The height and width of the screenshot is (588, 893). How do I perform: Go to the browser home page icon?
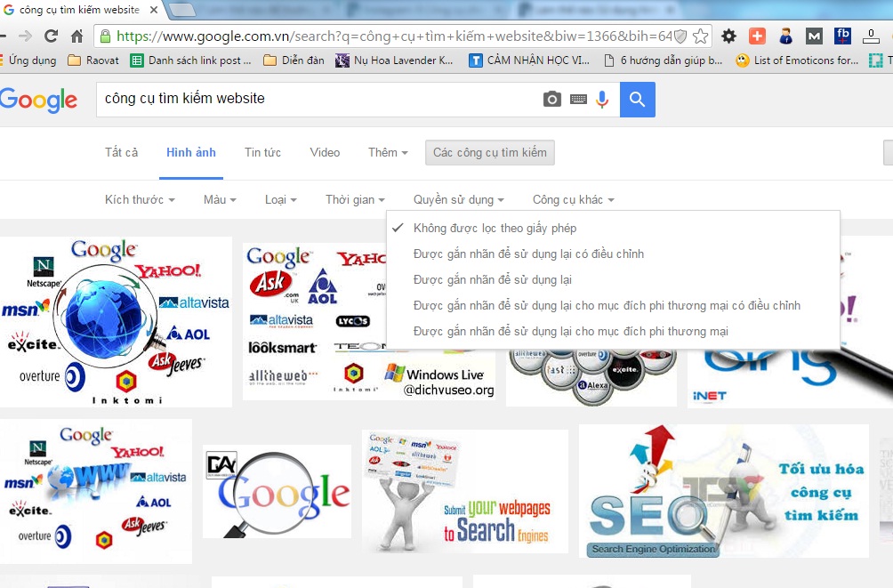[76, 36]
